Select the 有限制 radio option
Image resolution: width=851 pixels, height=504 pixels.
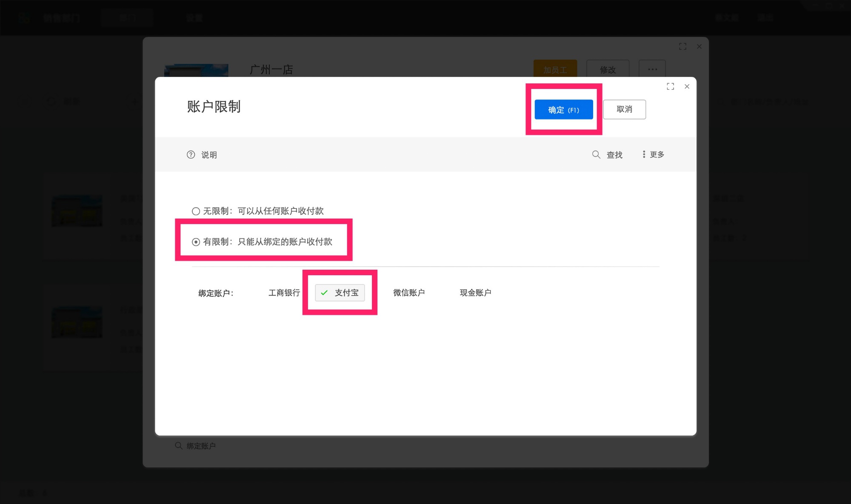(195, 242)
